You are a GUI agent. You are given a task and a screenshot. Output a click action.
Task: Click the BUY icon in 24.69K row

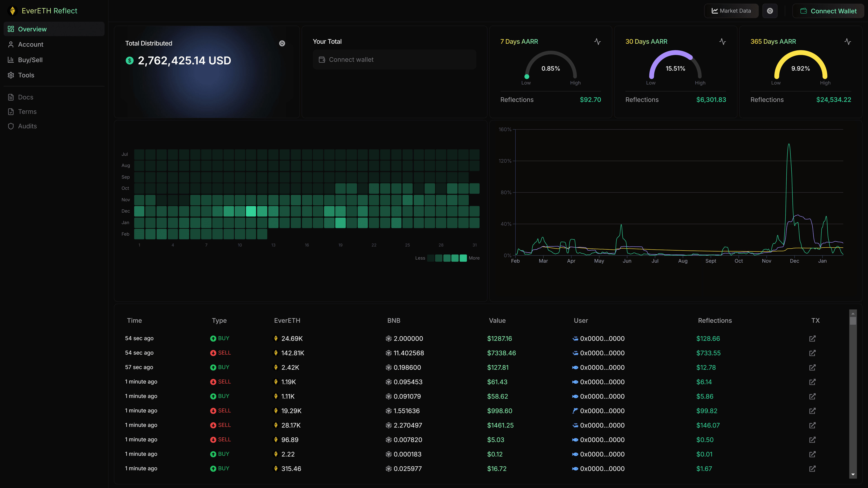(x=213, y=338)
